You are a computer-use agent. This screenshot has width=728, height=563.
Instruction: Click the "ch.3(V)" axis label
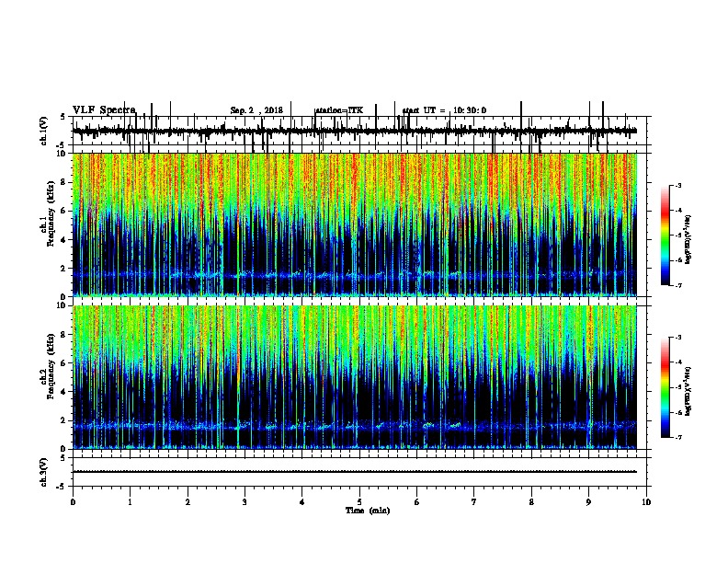[43, 472]
